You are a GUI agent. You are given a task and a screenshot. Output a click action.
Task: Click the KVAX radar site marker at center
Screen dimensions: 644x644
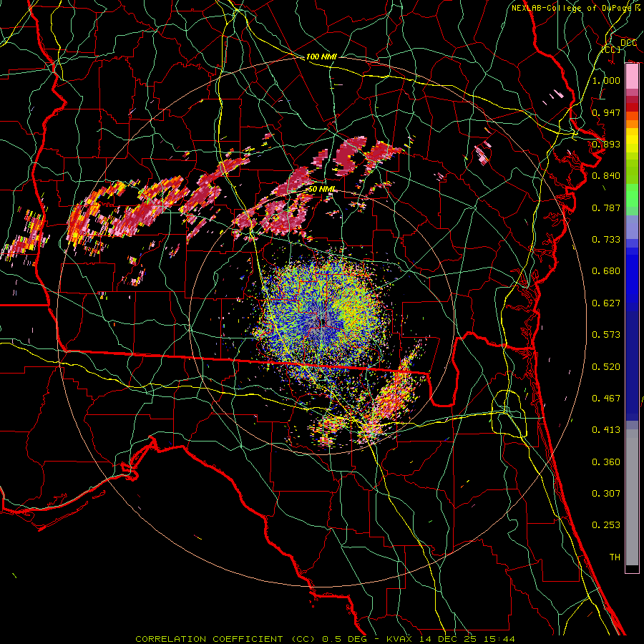click(x=323, y=321)
